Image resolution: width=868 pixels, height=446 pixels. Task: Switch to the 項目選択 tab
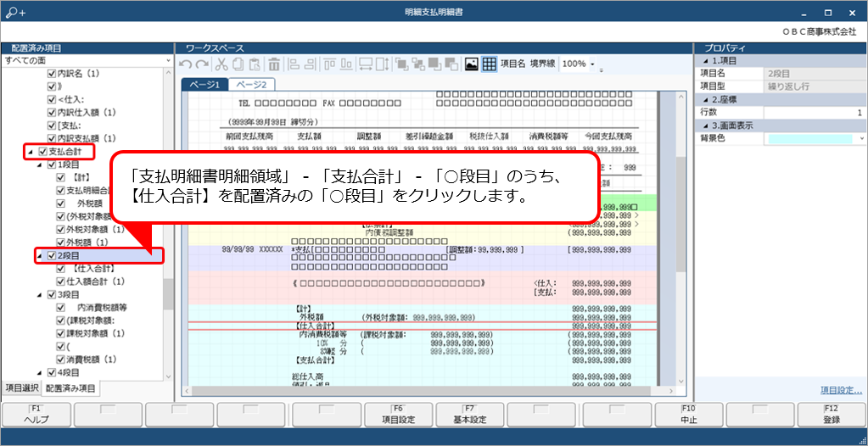[x=21, y=387]
